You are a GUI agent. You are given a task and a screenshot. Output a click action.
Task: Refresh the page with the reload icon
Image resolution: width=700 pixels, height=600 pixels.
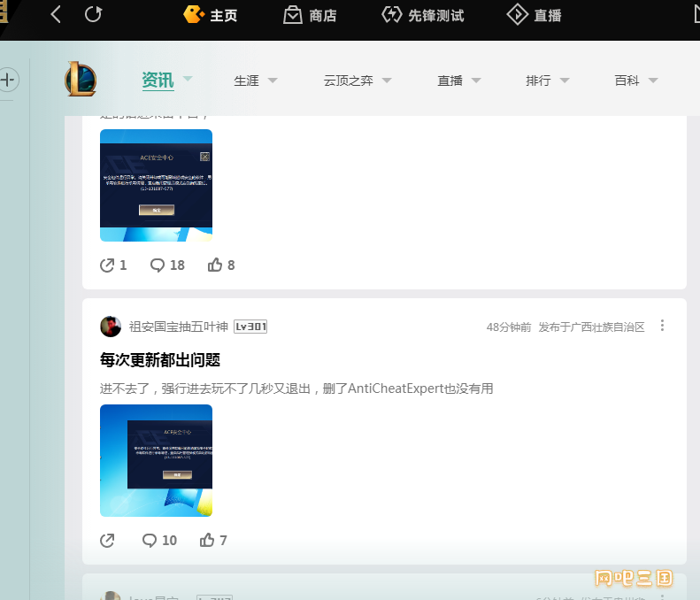pos(93,14)
